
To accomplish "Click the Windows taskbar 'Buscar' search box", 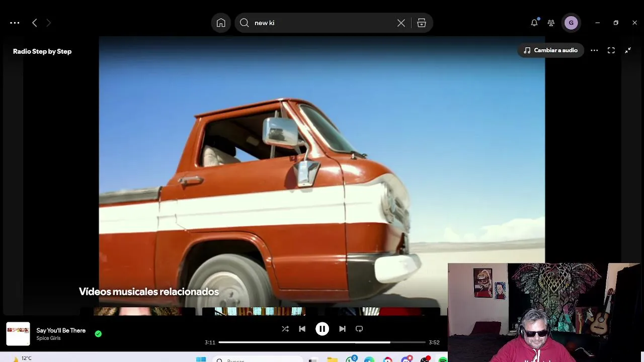I will click(257, 359).
